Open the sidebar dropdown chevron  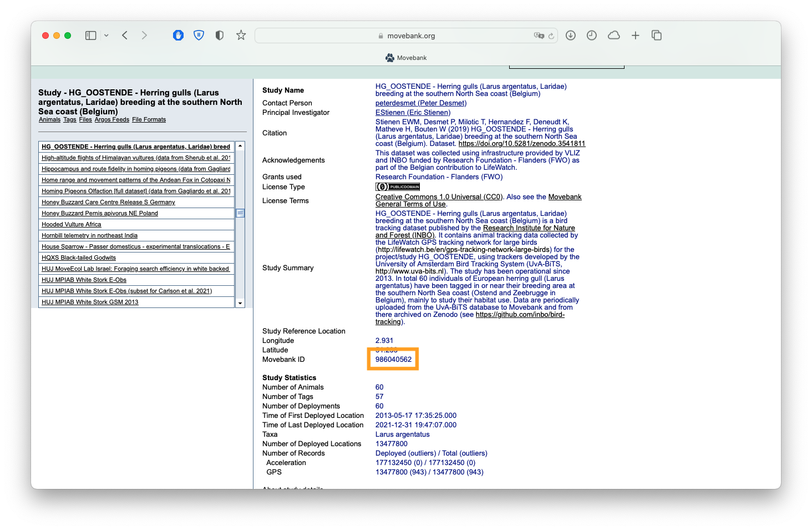coord(106,36)
